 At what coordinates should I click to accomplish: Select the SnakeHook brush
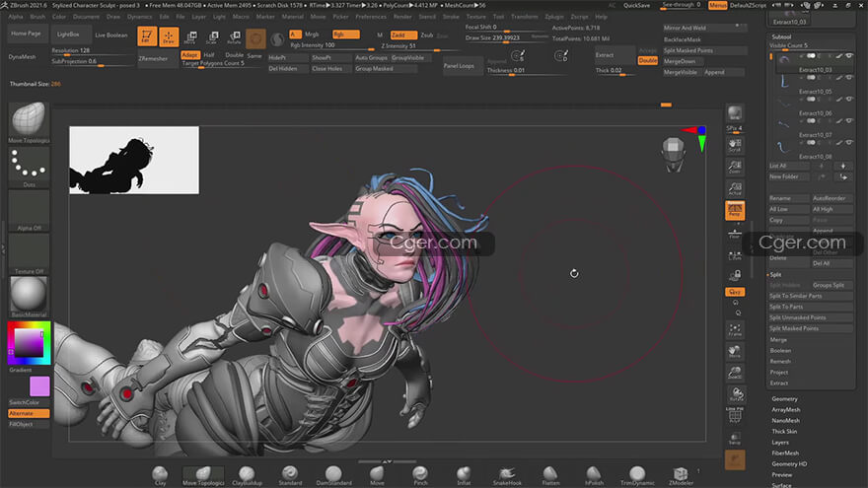507,475
